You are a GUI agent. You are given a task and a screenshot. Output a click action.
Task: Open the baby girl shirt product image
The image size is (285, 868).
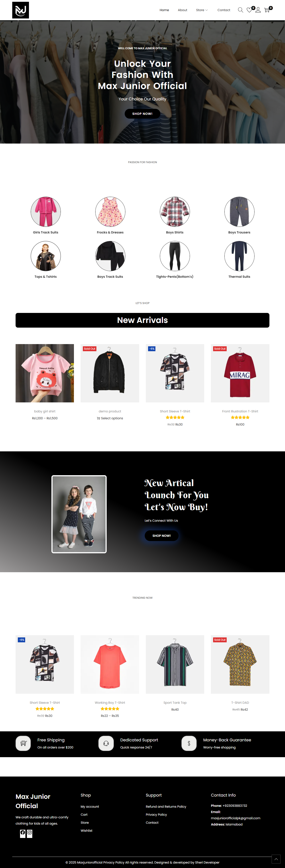point(45,373)
